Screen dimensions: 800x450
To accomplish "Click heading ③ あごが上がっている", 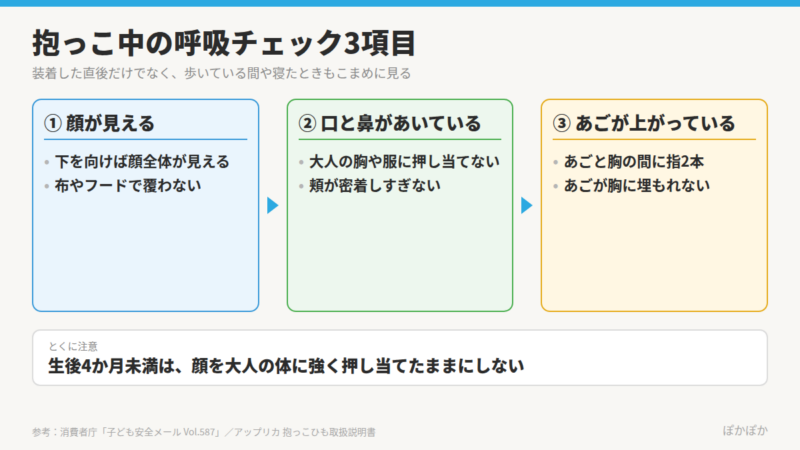I will (x=644, y=123).
